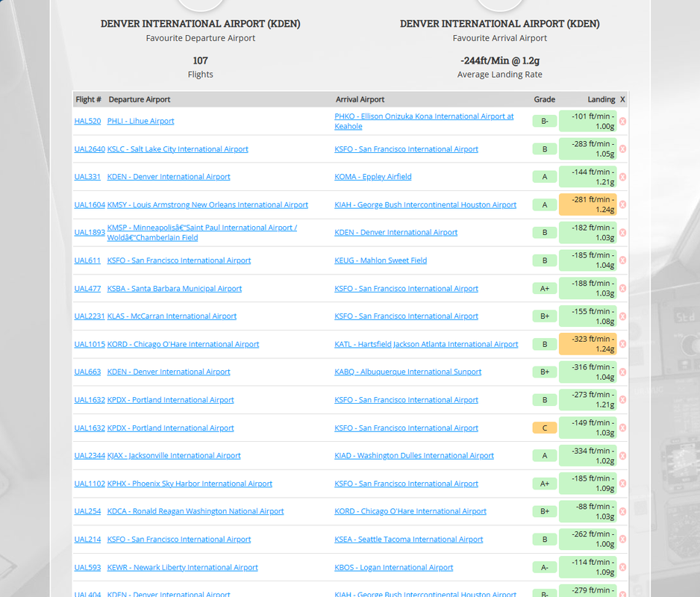Click the Grade column header
The width and height of the screenshot is (700, 597).
tap(545, 99)
